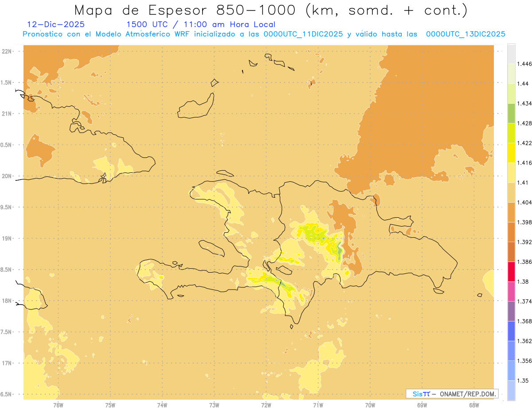Click the "73W" longitude label
The height and width of the screenshot is (411, 532).
pyautogui.click(x=214, y=405)
